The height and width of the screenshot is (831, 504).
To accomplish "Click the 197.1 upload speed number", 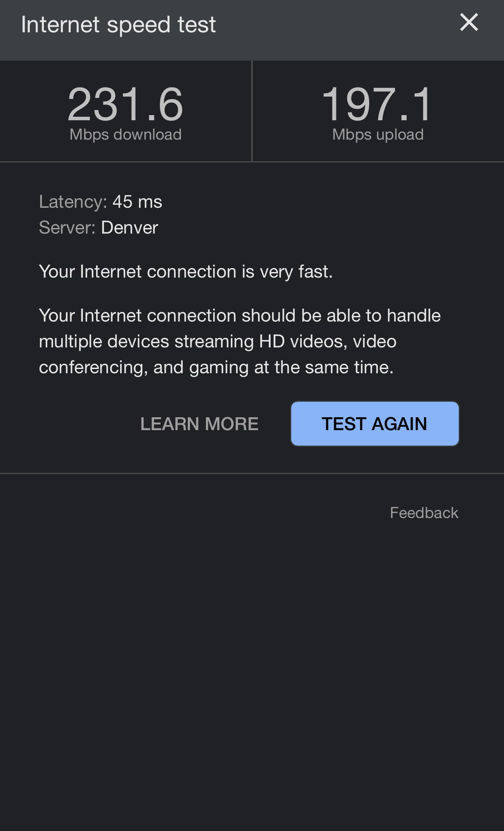I will pyautogui.click(x=377, y=104).
